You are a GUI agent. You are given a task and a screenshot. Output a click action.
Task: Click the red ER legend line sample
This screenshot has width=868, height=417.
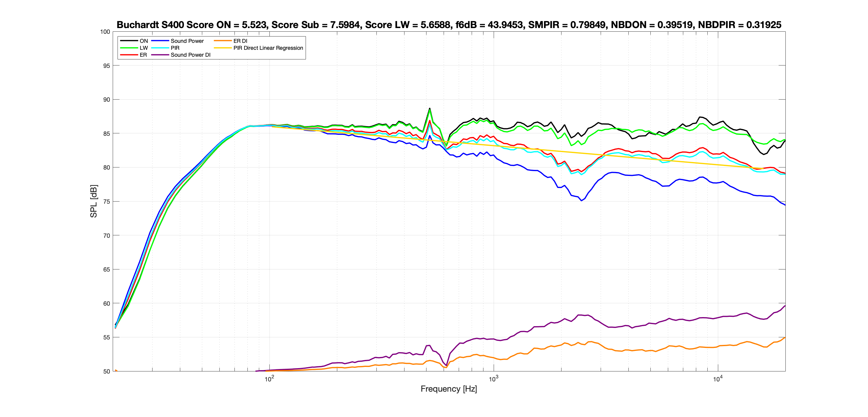[x=129, y=55]
